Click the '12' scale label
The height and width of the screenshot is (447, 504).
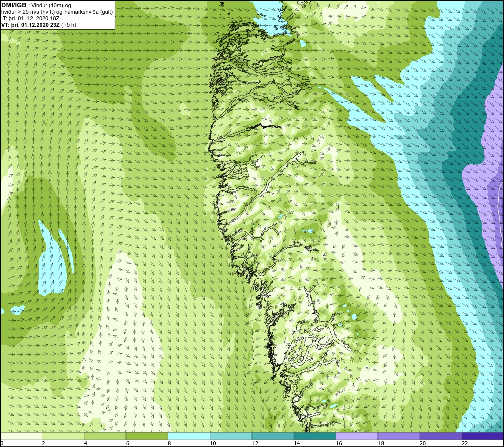[x=255, y=444]
